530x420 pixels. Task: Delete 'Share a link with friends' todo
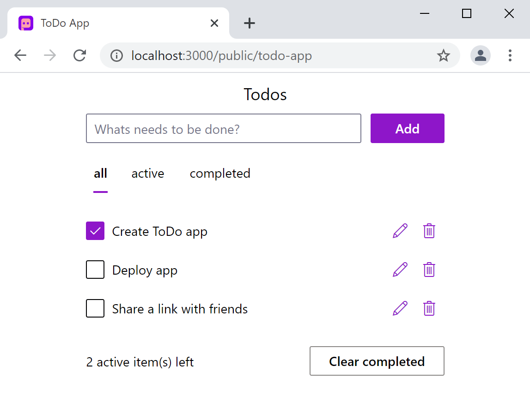tap(429, 308)
